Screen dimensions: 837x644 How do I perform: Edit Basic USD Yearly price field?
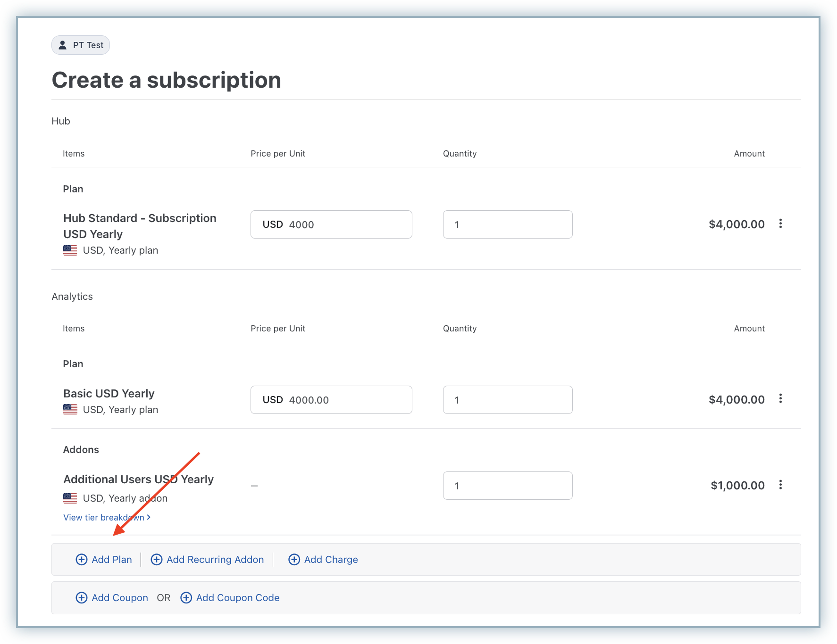tap(331, 400)
